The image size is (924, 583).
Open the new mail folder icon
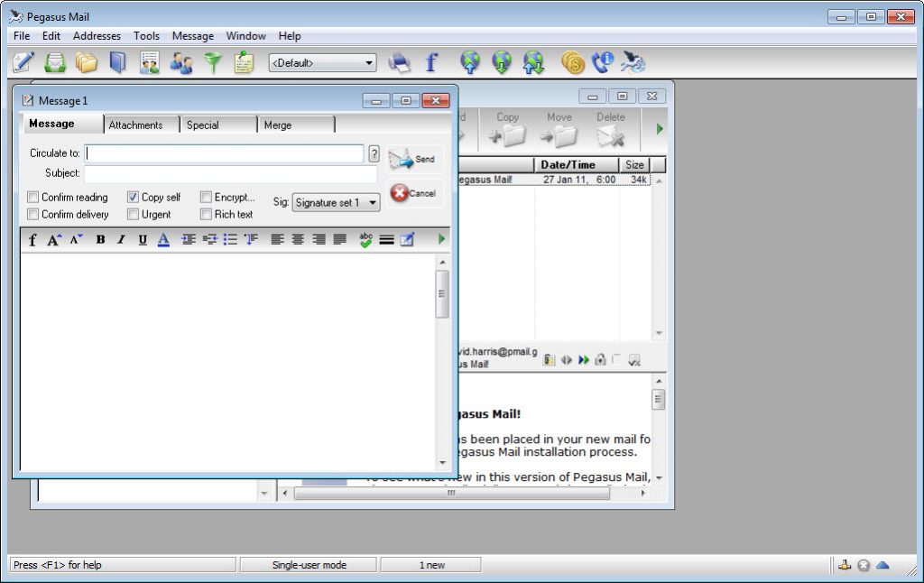(55, 62)
